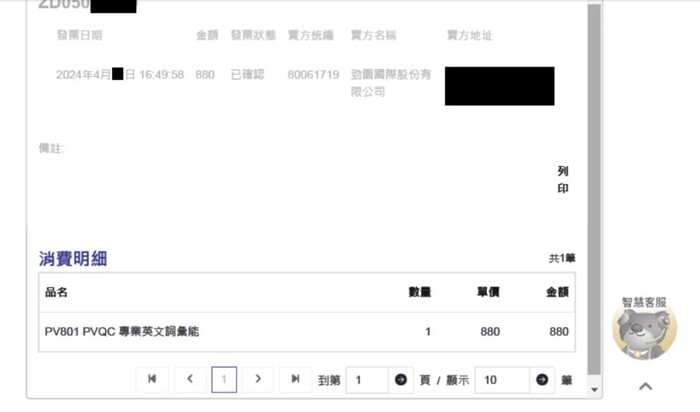Click the scroll-to-top chevron under 智慧客服
700x412 pixels.
pyautogui.click(x=645, y=386)
